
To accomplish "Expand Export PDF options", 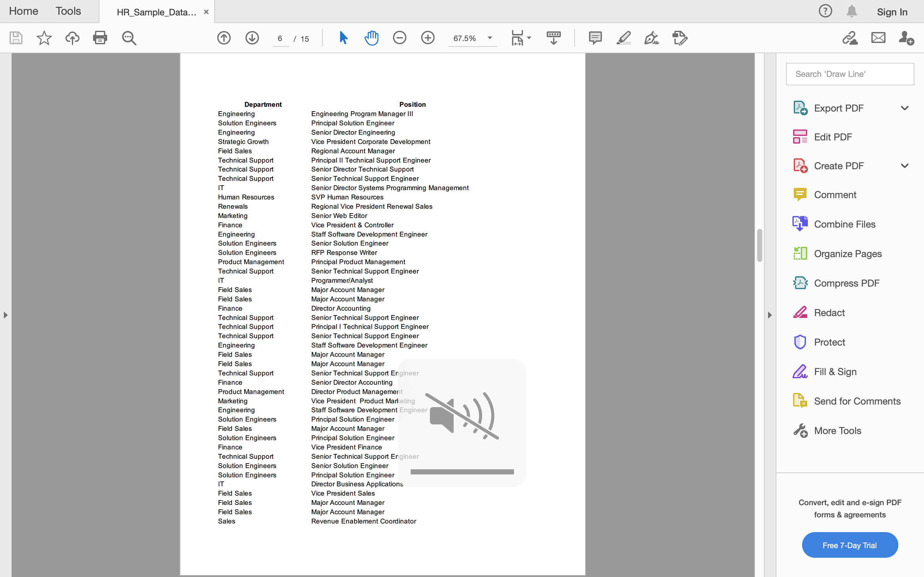I will click(904, 108).
